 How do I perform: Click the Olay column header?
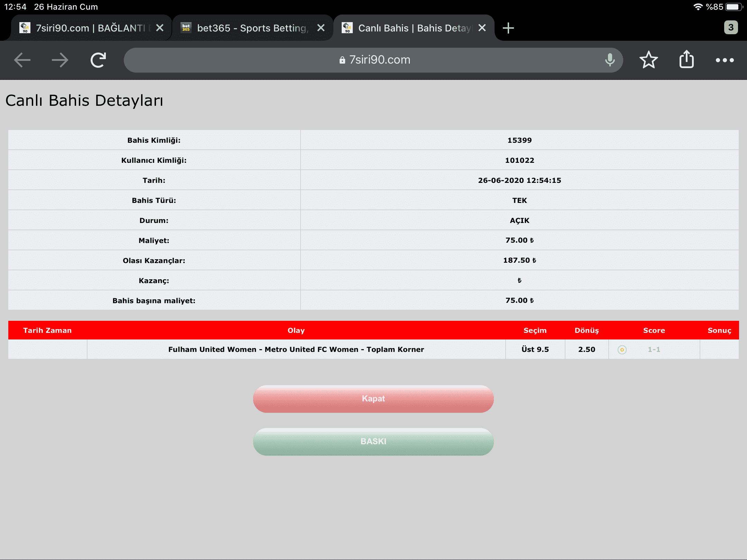coord(296,330)
